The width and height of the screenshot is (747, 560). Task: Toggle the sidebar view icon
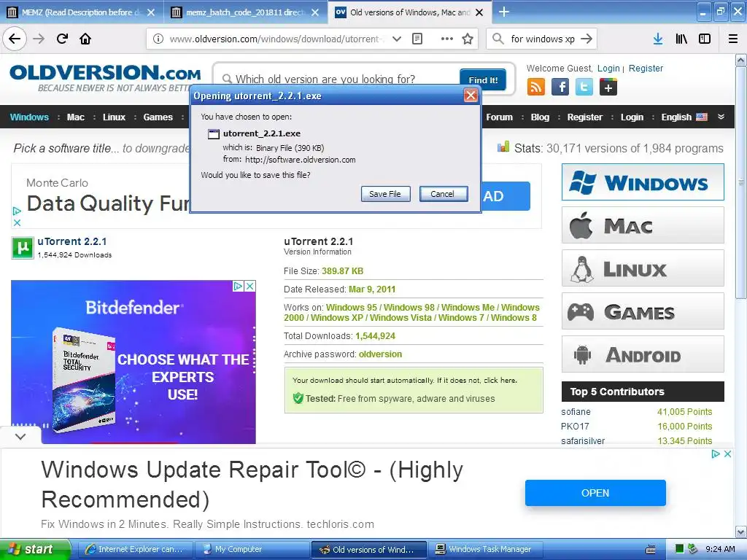click(705, 39)
